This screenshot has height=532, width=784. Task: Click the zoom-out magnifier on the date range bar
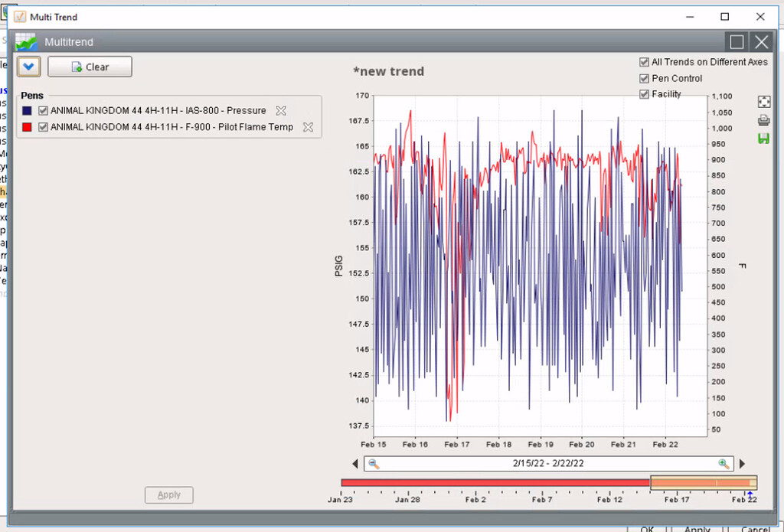tap(374, 463)
